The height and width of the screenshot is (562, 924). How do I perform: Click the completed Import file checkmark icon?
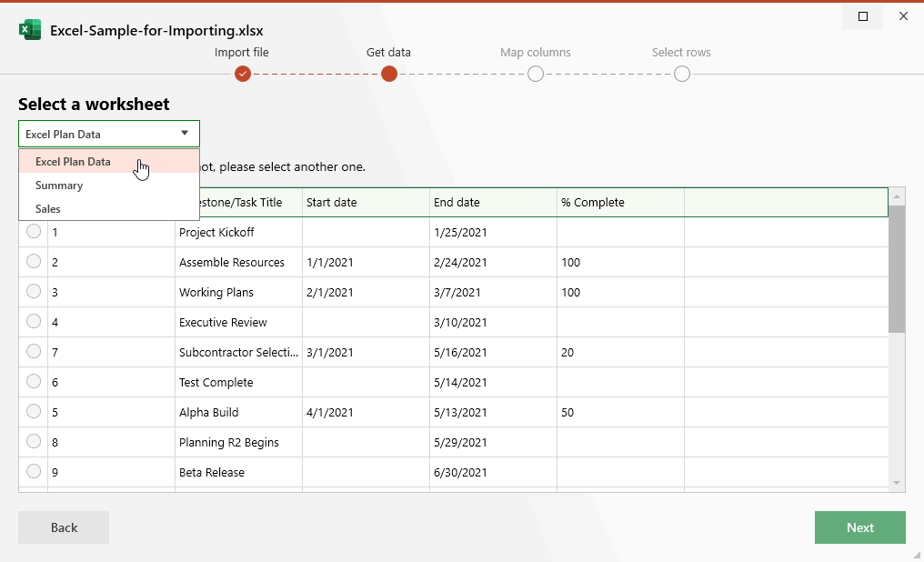242,74
